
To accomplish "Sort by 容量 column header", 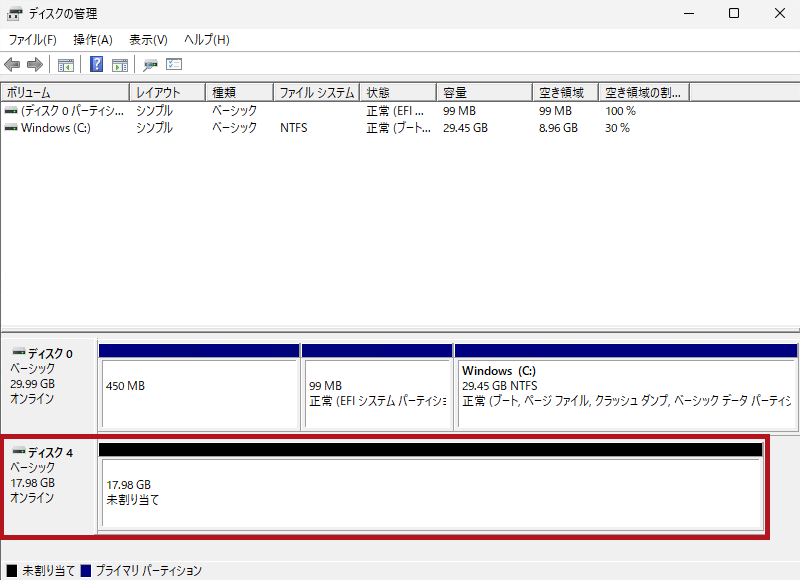I will pyautogui.click(x=483, y=92).
